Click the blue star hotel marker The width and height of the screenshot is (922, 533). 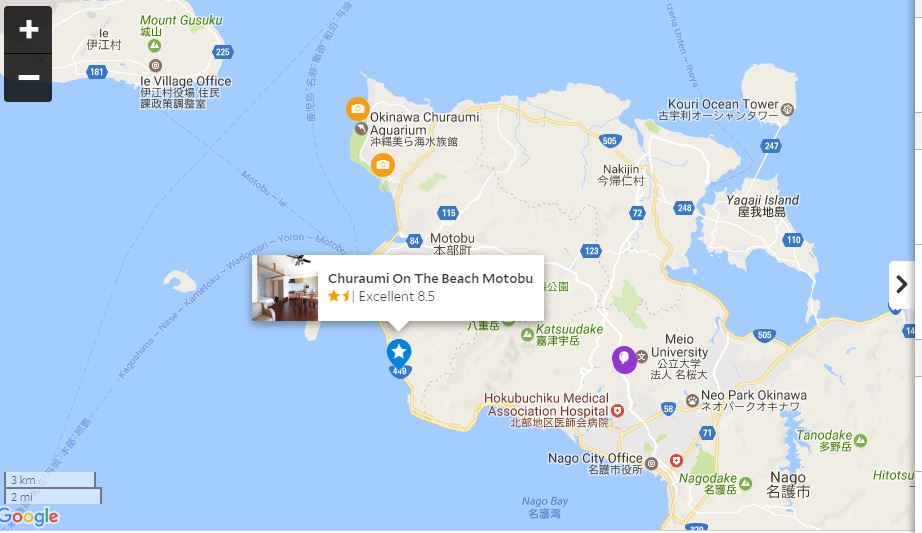click(399, 352)
